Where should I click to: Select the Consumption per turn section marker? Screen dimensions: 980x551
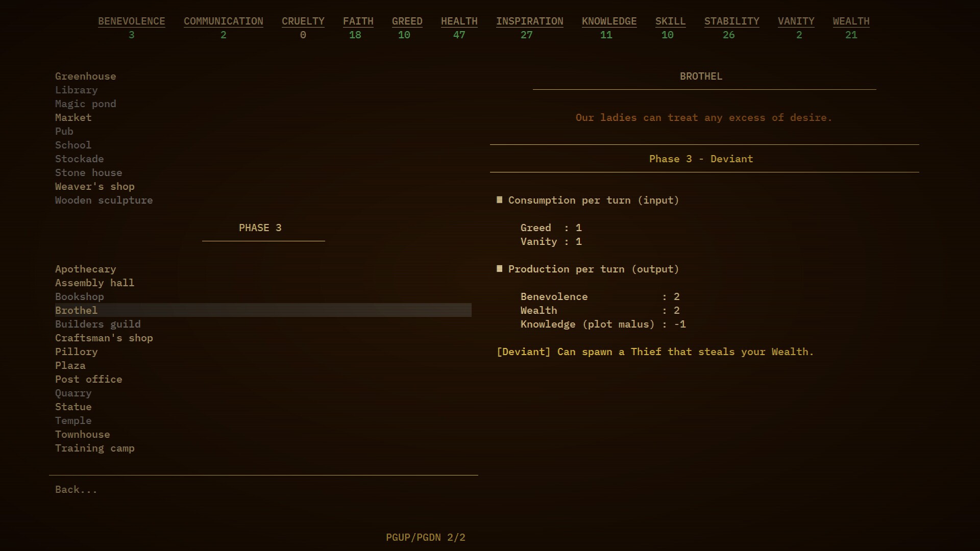pyautogui.click(x=499, y=200)
